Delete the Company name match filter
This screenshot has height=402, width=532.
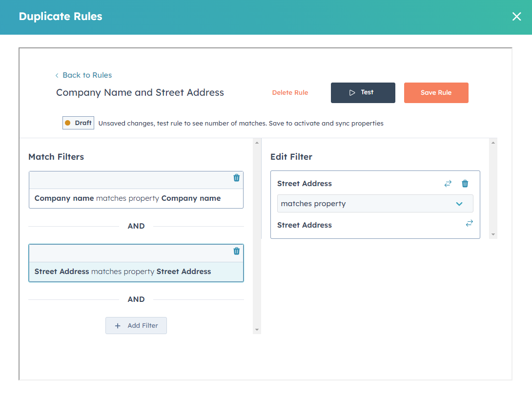236,178
